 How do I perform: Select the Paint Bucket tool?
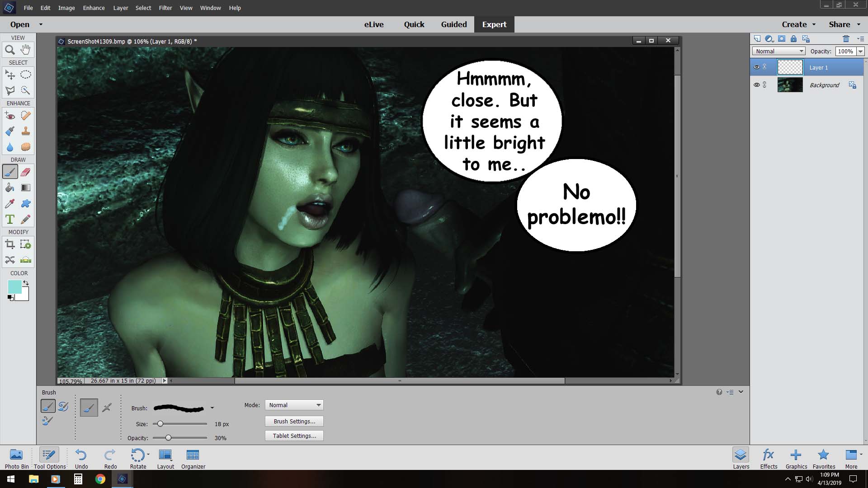[x=10, y=188]
